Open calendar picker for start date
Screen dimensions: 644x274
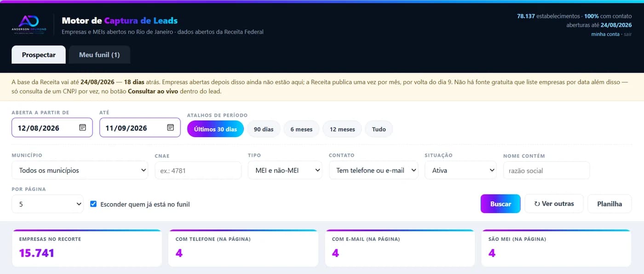tap(82, 128)
